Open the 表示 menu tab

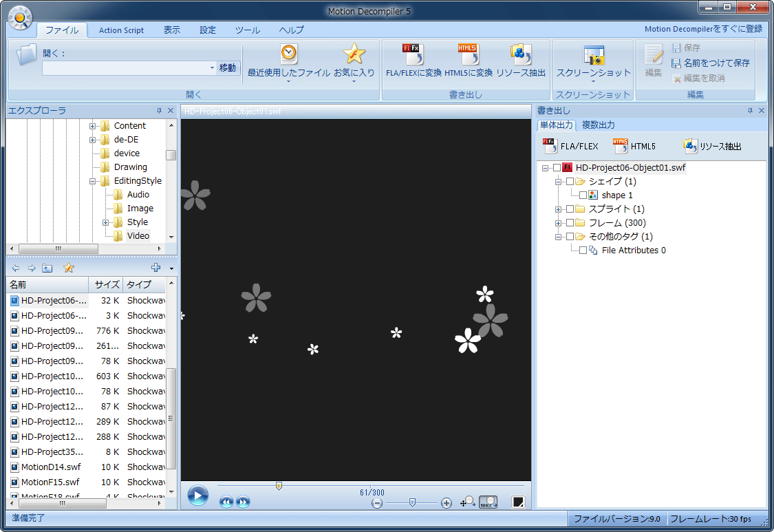[x=172, y=30]
